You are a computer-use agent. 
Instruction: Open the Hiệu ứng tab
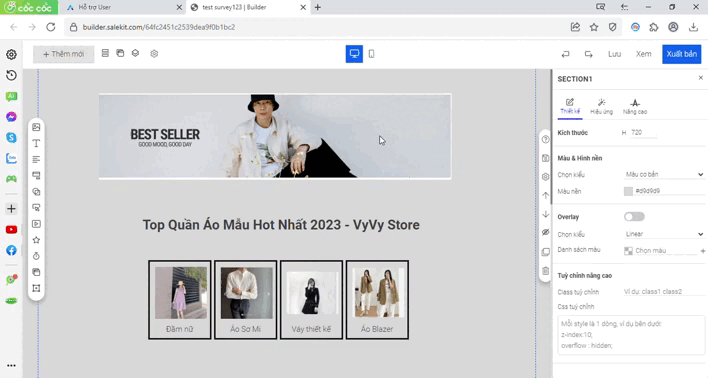[x=601, y=106]
